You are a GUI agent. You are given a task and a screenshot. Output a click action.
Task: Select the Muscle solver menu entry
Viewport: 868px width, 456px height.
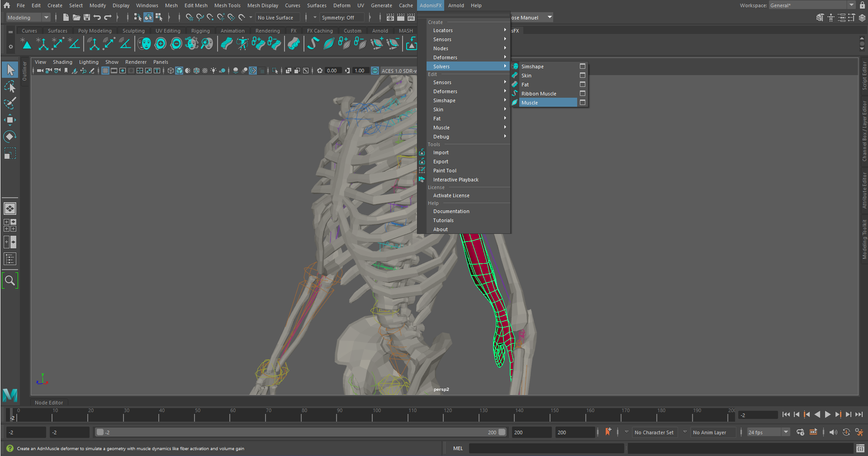pyautogui.click(x=544, y=103)
